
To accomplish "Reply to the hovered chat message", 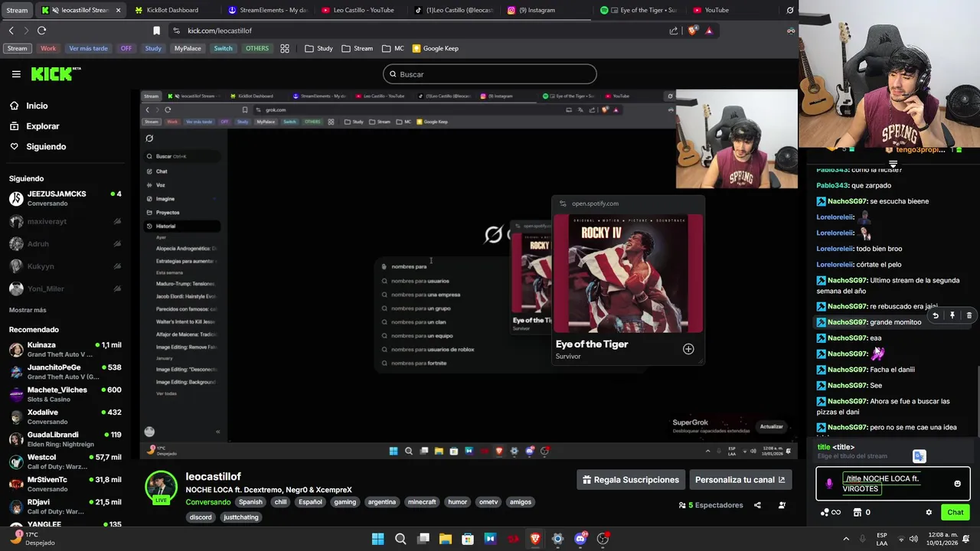I will click(x=935, y=315).
